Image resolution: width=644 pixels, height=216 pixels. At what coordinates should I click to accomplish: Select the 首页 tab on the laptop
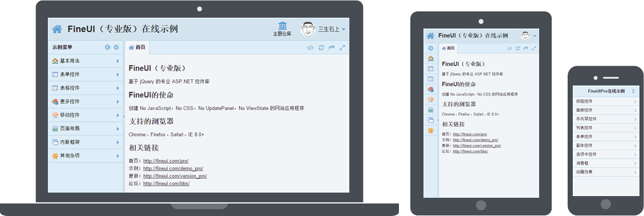coord(137,48)
